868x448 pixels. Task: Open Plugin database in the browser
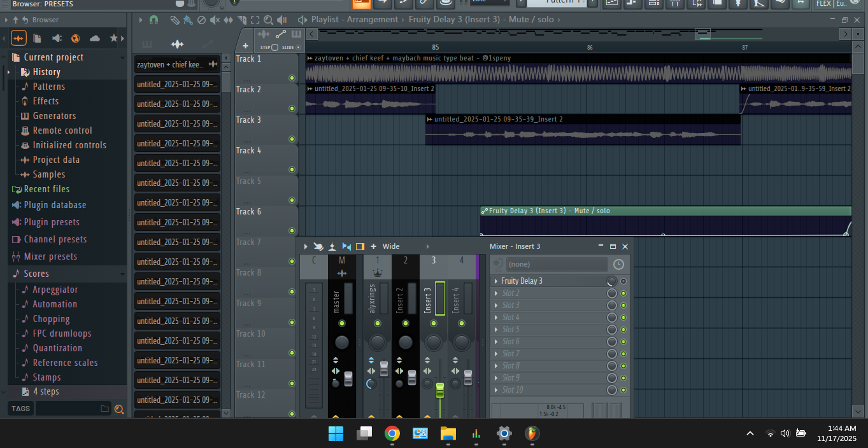(x=55, y=205)
